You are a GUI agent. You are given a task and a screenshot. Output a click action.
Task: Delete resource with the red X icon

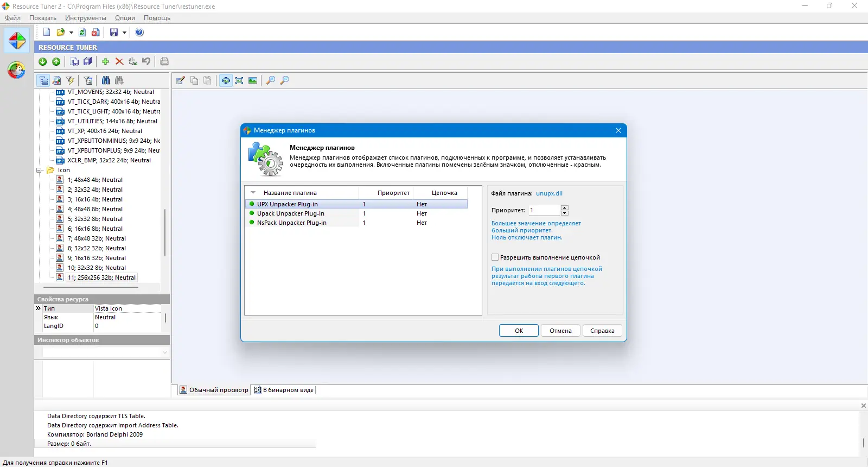pos(119,61)
